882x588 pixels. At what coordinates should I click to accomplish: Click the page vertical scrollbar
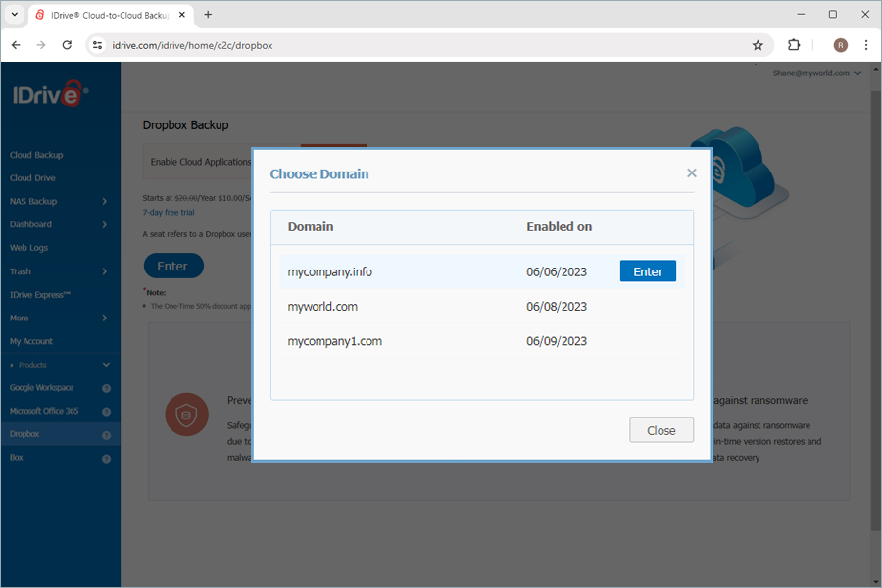pos(876,310)
